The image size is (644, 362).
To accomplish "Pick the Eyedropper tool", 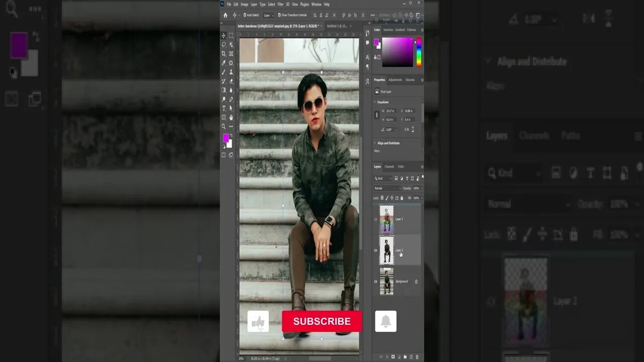I will [x=224, y=63].
